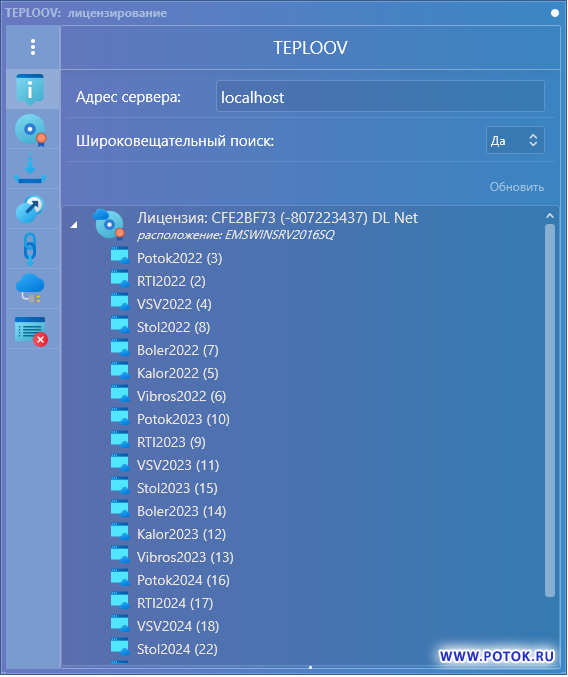Open the three-dot menu in sidebar
Screen dimensions: 568x677
[33, 47]
